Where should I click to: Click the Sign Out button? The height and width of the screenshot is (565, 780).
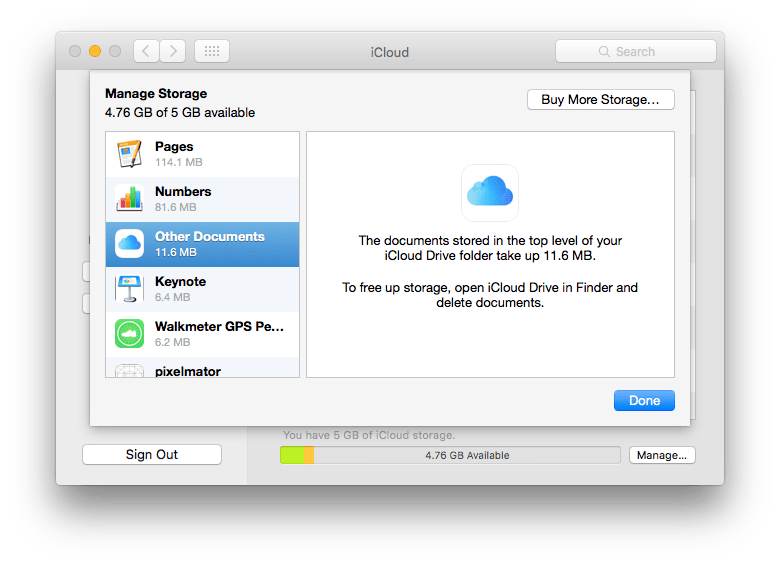pos(152,455)
